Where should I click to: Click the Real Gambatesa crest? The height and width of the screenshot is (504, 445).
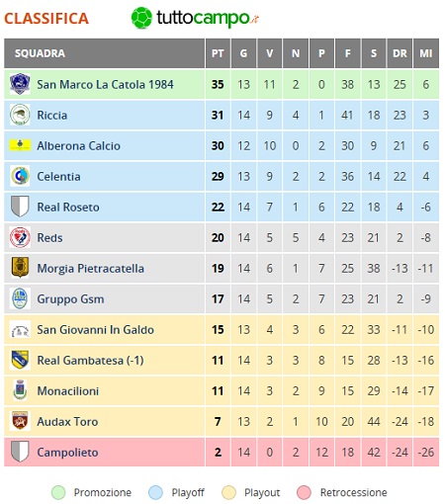pyautogui.click(x=20, y=360)
